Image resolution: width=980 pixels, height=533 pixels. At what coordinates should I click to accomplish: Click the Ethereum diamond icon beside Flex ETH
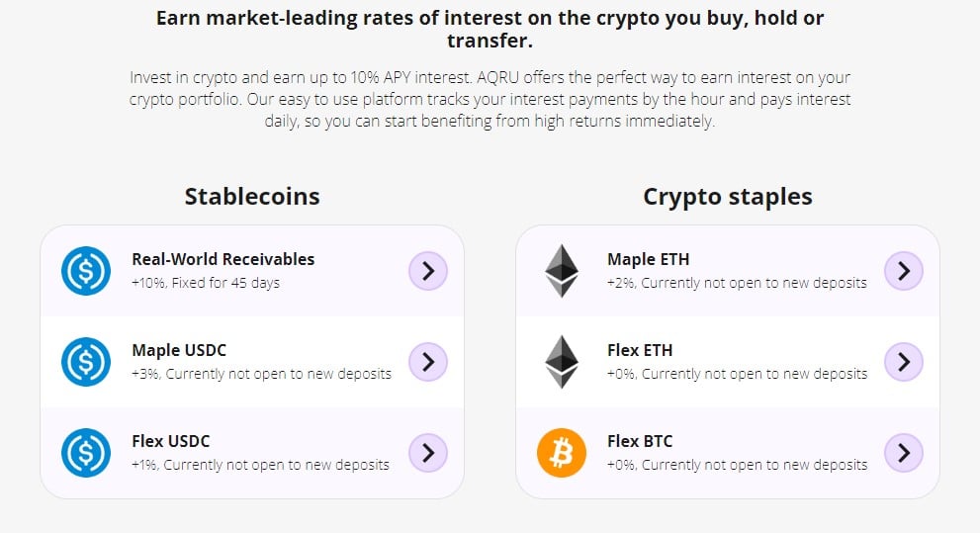click(x=562, y=362)
